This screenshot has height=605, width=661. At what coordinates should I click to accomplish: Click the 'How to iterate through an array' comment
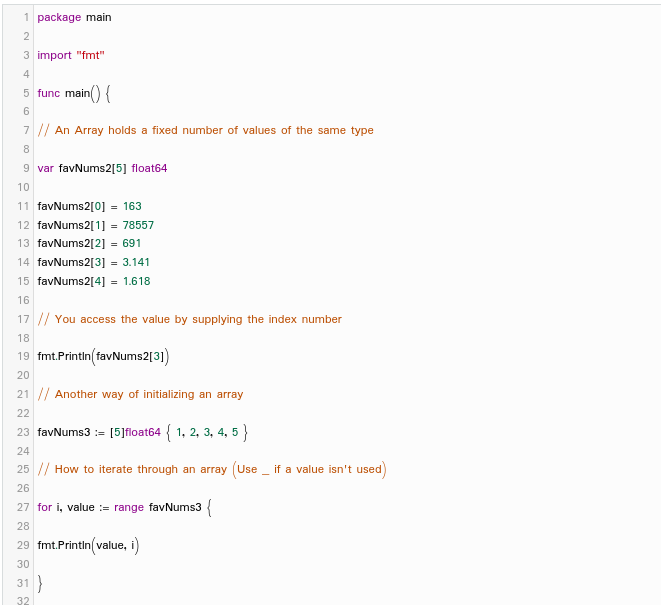[212, 469]
